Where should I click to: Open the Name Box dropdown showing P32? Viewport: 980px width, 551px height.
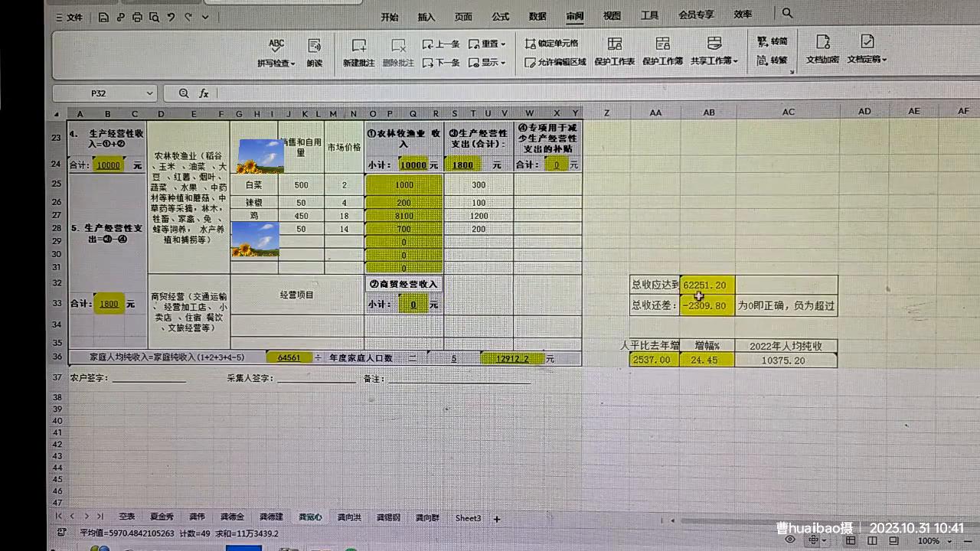tap(149, 93)
